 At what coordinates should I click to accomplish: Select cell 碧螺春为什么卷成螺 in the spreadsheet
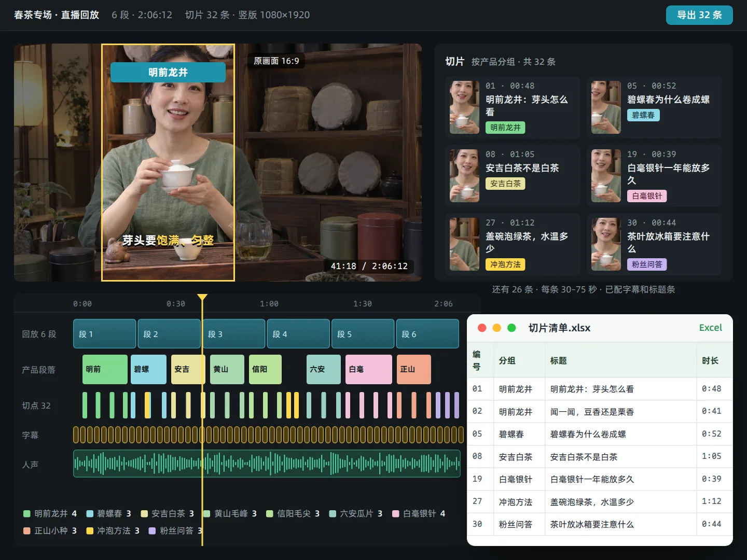tap(620, 434)
